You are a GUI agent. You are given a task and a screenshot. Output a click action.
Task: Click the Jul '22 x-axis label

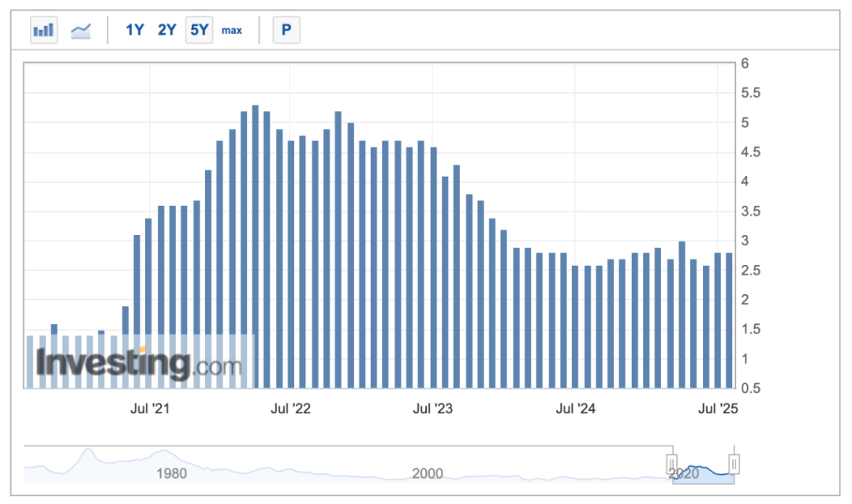tap(290, 409)
